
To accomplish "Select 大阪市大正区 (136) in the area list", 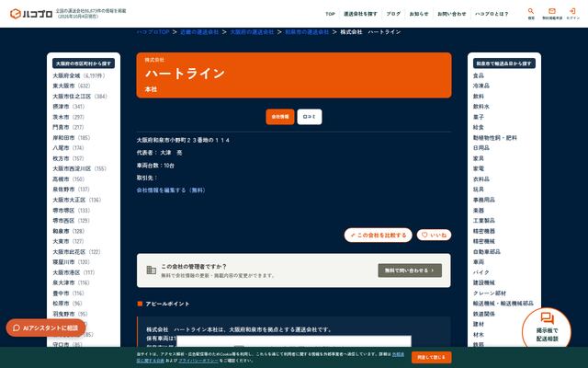I will (x=77, y=200).
